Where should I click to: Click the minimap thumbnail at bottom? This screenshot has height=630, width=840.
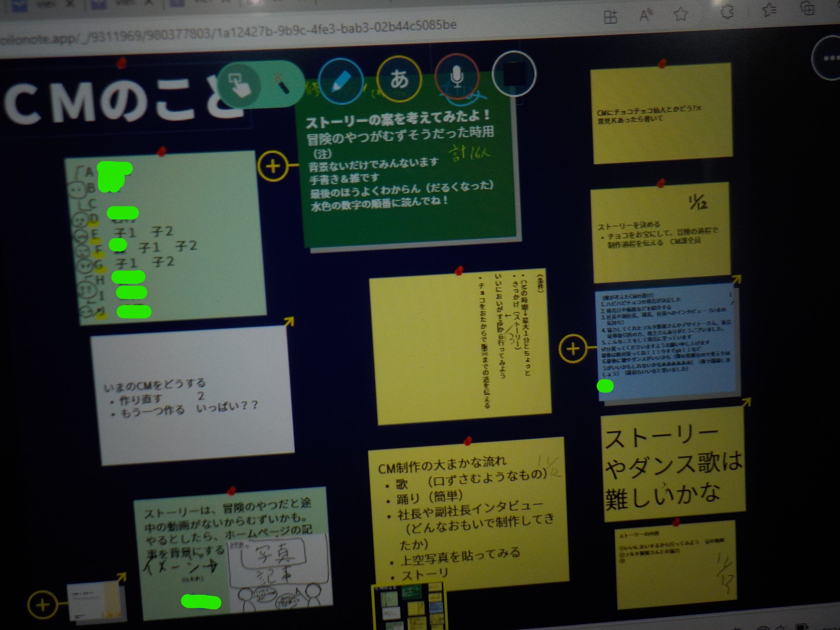409,608
